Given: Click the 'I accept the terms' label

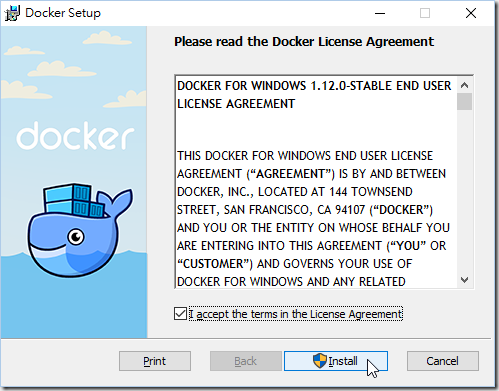Looking at the screenshot, I should point(296,314).
